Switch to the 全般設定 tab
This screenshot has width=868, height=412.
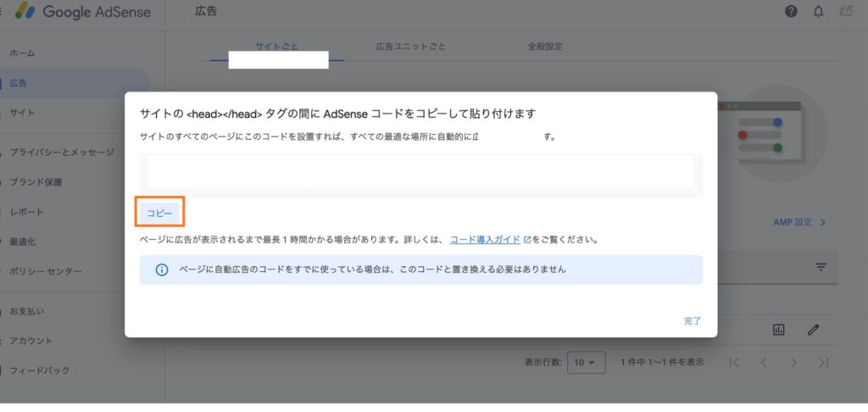pyautogui.click(x=544, y=46)
